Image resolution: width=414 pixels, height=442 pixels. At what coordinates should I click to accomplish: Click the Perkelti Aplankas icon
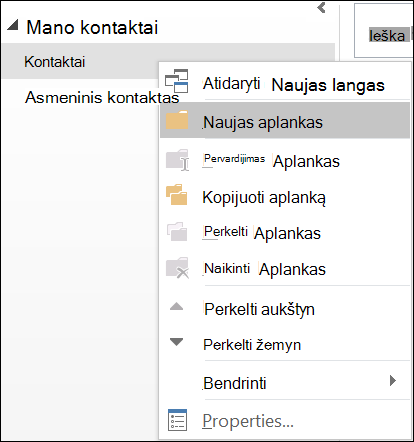point(177,231)
